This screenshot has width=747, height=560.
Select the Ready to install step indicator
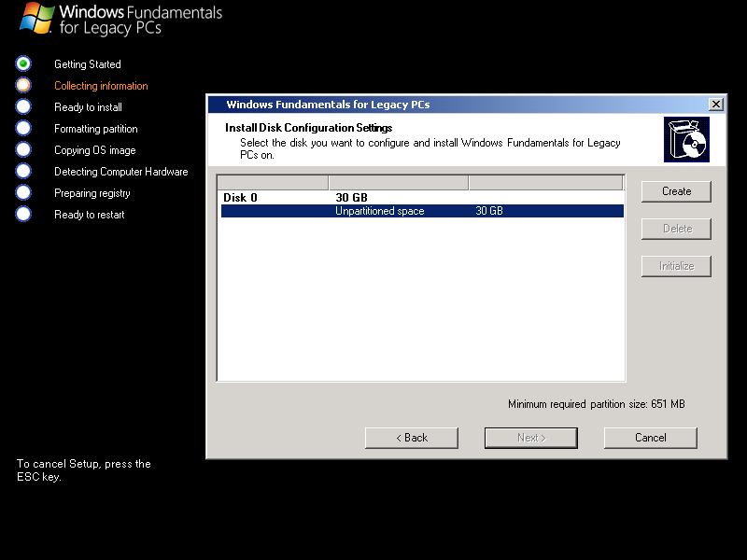coord(22,106)
